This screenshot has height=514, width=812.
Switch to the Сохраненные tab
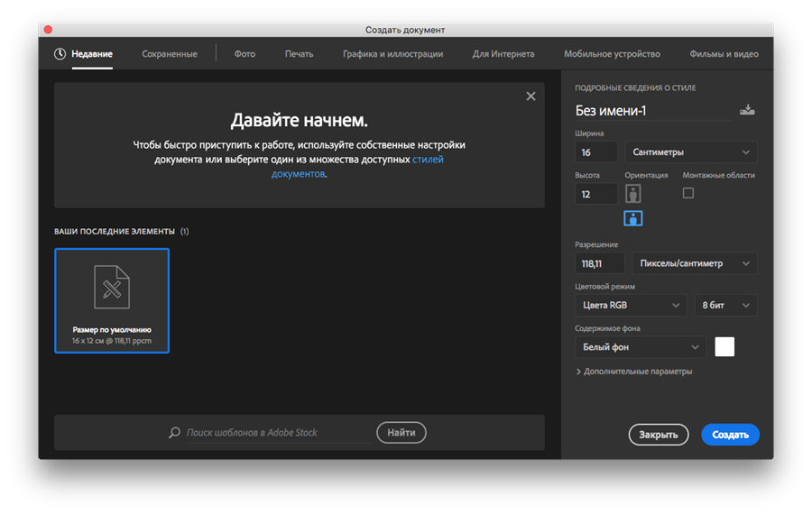pos(170,54)
